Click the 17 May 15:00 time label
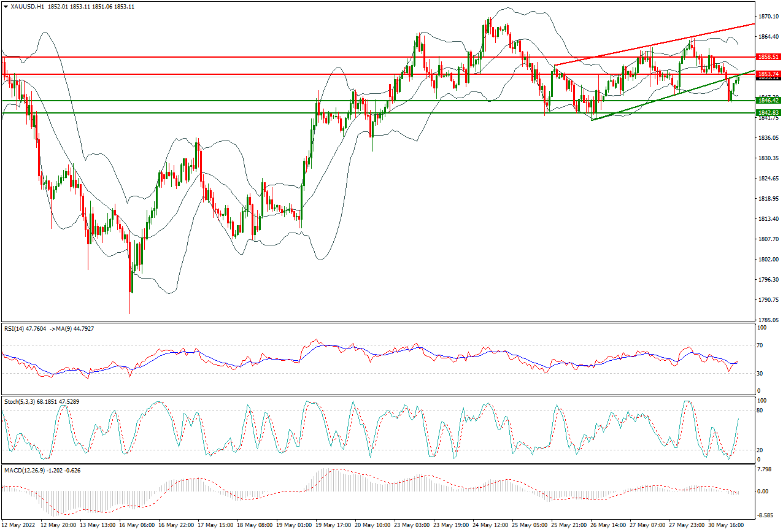 (x=216, y=526)
